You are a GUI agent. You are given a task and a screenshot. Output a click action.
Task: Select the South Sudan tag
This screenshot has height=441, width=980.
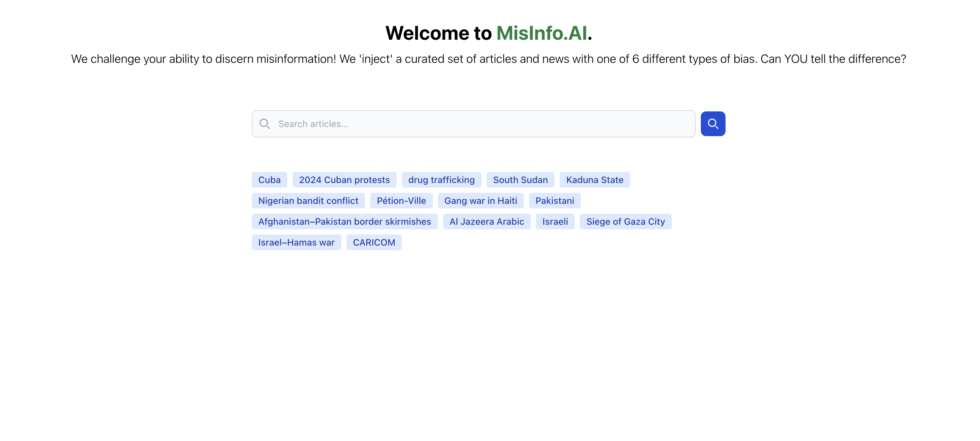[520, 180]
